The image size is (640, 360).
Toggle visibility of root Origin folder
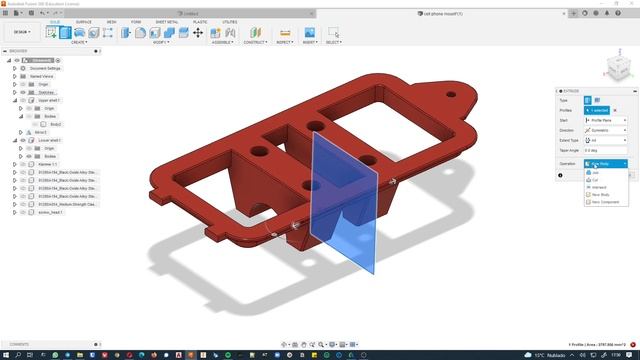click(x=23, y=84)
